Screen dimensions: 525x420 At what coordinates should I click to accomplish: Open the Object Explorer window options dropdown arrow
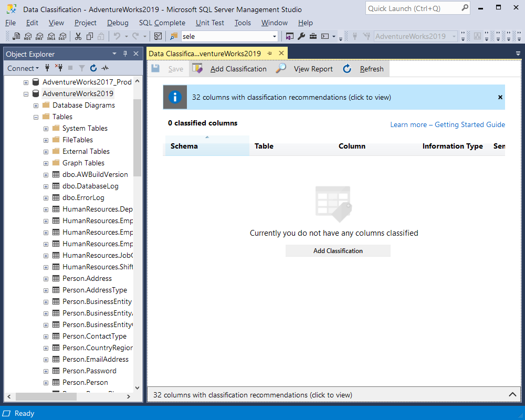(x=114, y=54)
